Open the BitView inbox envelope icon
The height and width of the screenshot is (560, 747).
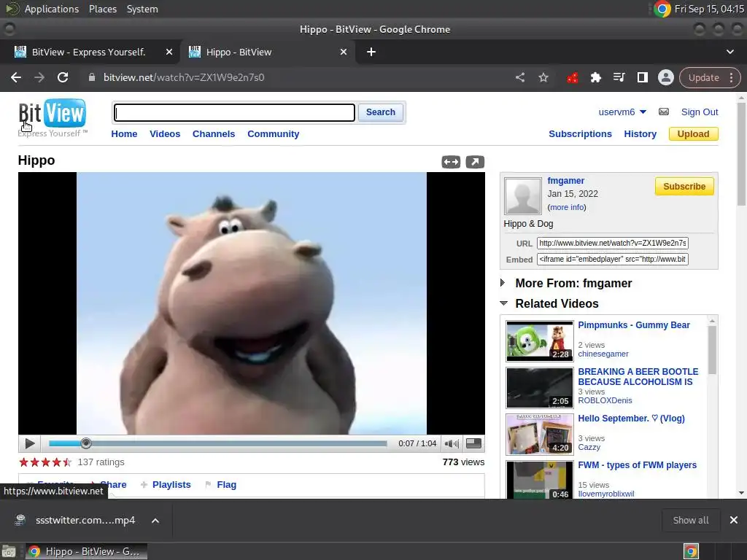coord(664,112)
